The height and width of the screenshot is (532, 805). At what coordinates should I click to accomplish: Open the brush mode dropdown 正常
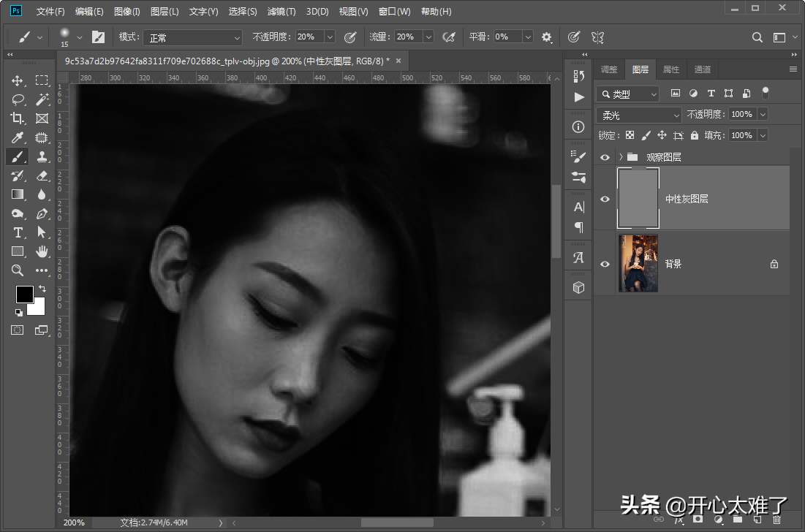click(192, 37)
